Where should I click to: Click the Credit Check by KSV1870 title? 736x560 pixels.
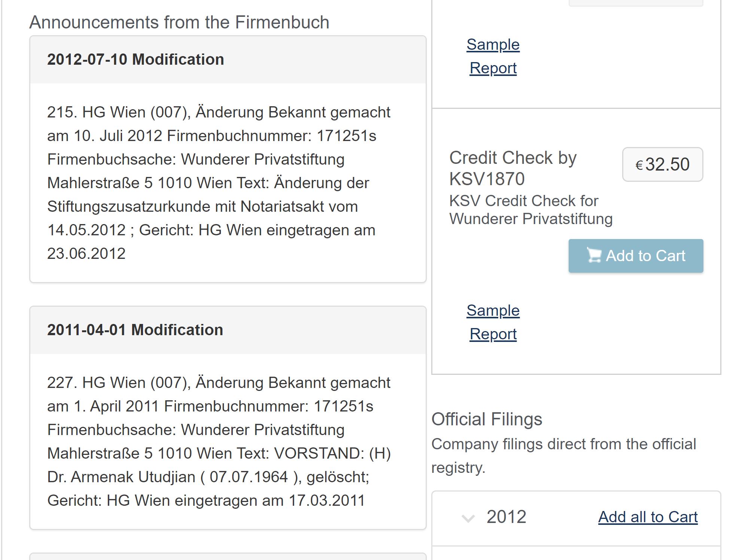pyautogui.click(x=513, y=168)
